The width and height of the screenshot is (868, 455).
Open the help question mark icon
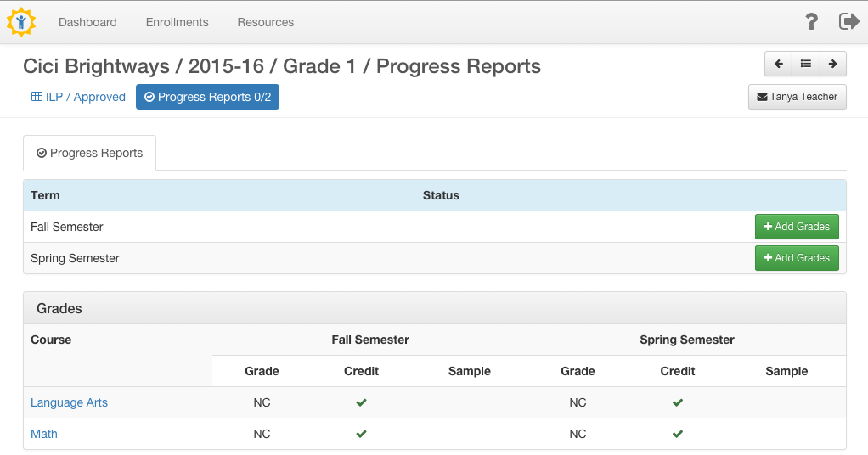pyautogui.click(x=811, y=21)
